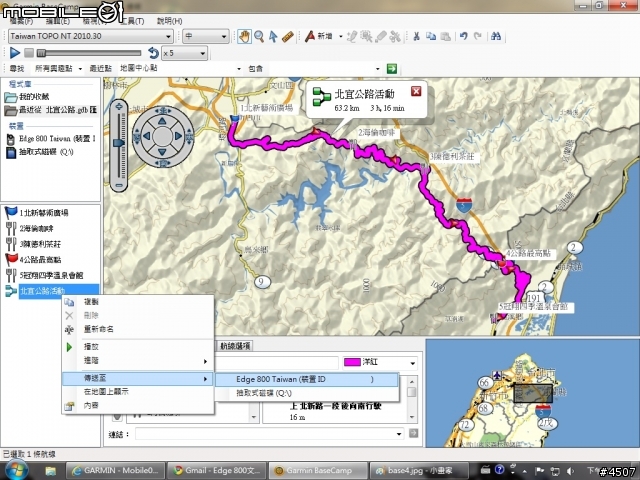Select 5冠翔四季溫泉會館 waypoint in list
Viewport: 640px width, 480px height.
click(51, 275)
